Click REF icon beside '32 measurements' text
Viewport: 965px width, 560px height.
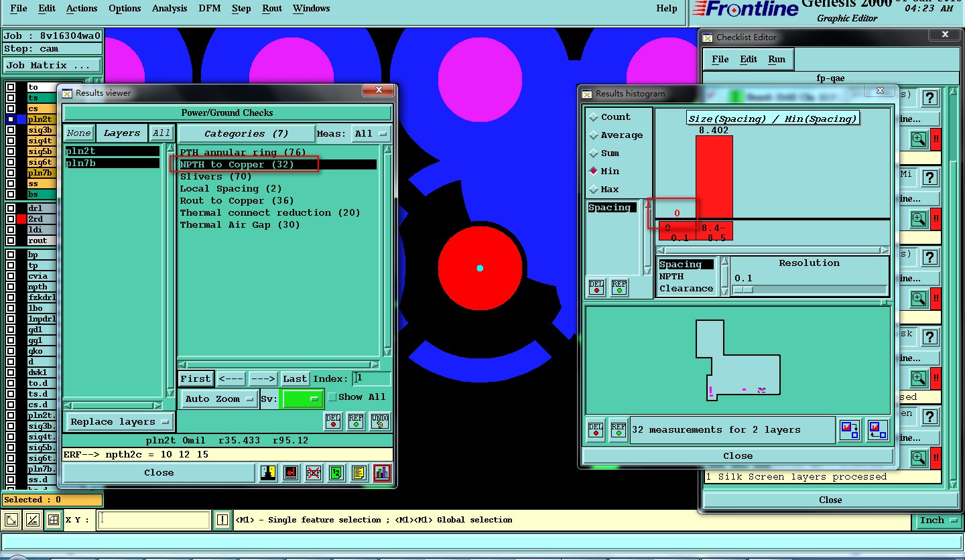619,429
